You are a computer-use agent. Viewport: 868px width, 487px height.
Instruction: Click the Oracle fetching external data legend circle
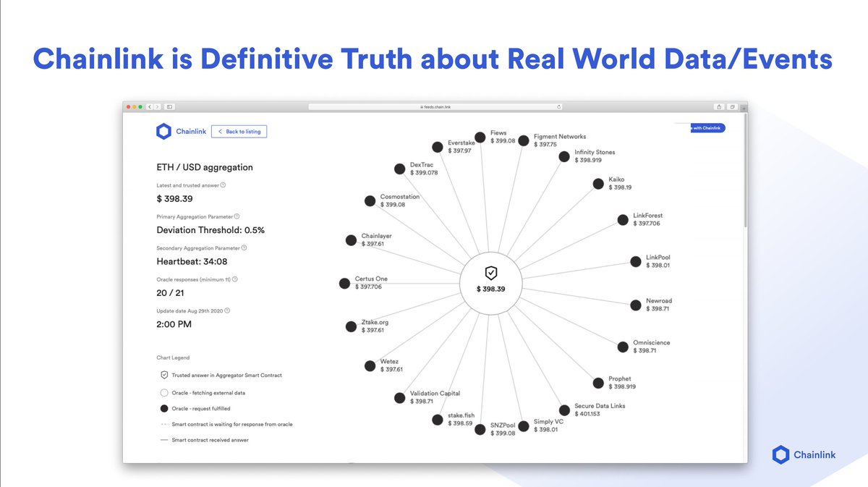[x=164, y=392]
